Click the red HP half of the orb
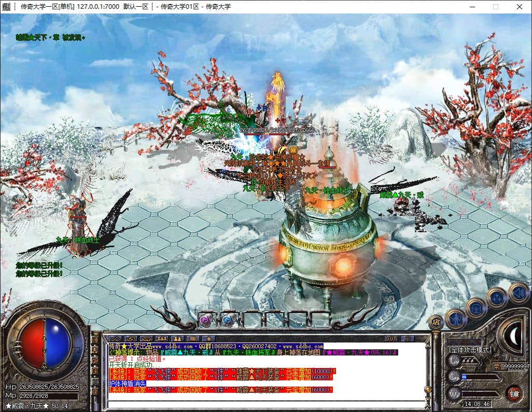The width and height of the screenshot is (532, 412). coord(31,343)
